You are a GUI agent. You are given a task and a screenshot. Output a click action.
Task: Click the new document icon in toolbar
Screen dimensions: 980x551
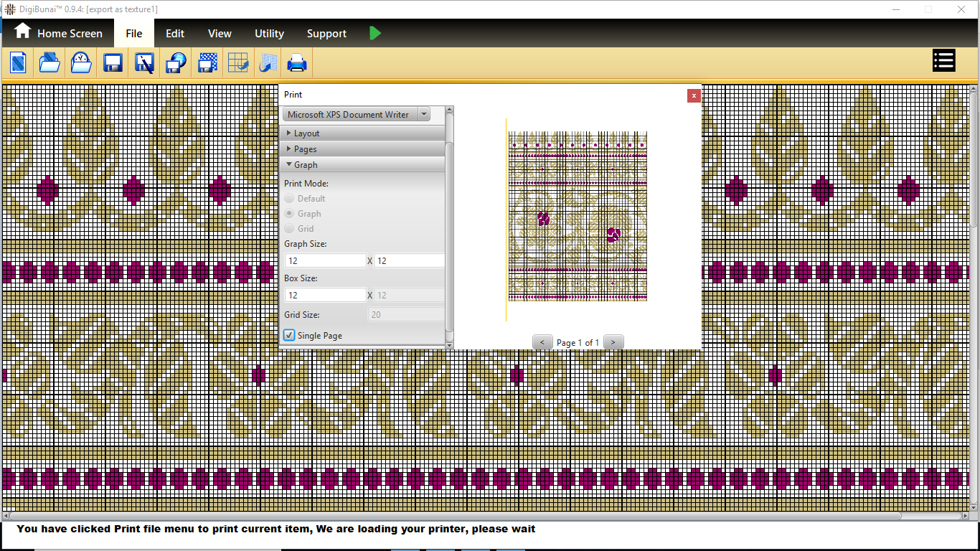(18, 63)
